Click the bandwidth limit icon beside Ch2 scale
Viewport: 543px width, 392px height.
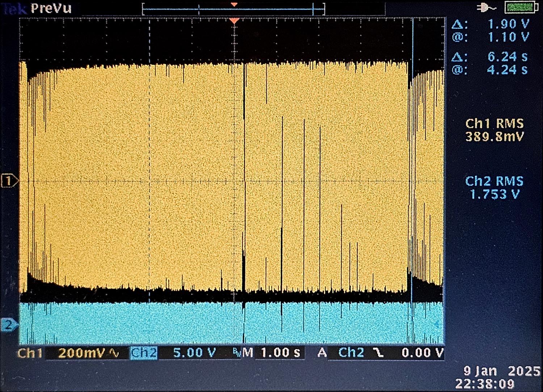click(x=236, y=353)
